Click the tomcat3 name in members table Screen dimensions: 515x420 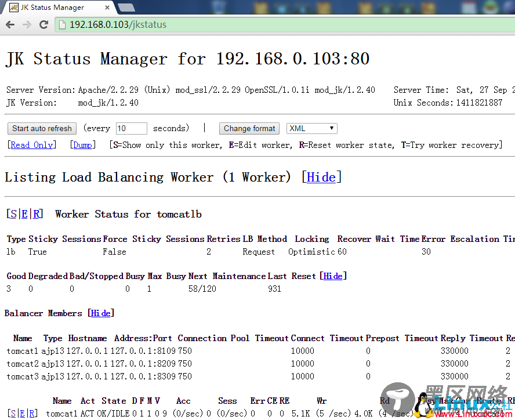pyautogui.click(x=23, y=376)
